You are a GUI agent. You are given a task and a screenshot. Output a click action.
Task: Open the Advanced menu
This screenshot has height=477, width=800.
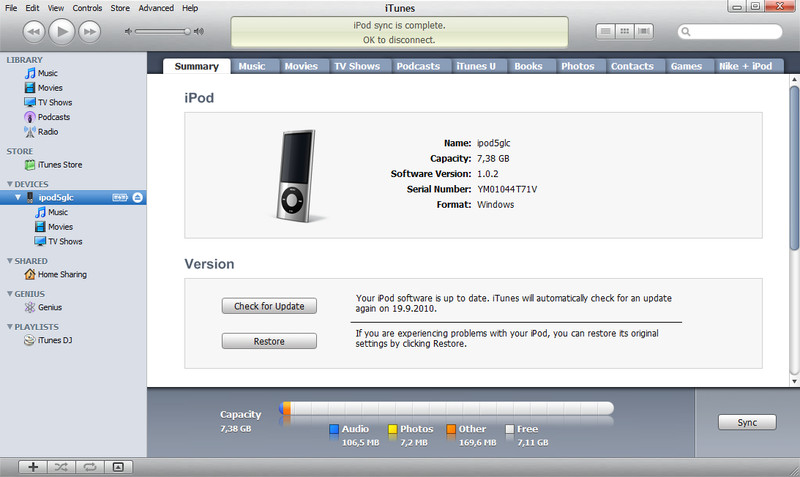click(x=156, y=8)
